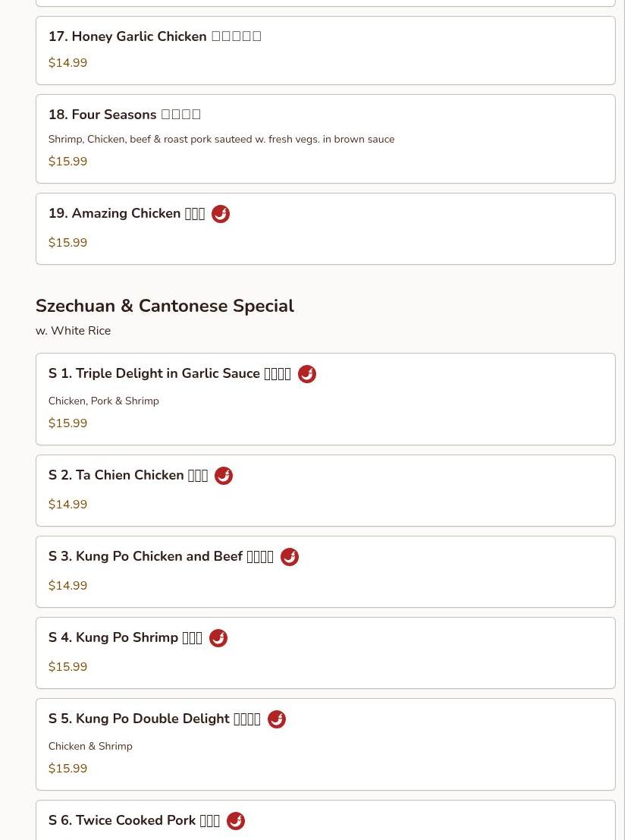Select the 18. Four Seasons menu item
The width and height of the screenshot is (640, 840).
(x=325, y=139)
